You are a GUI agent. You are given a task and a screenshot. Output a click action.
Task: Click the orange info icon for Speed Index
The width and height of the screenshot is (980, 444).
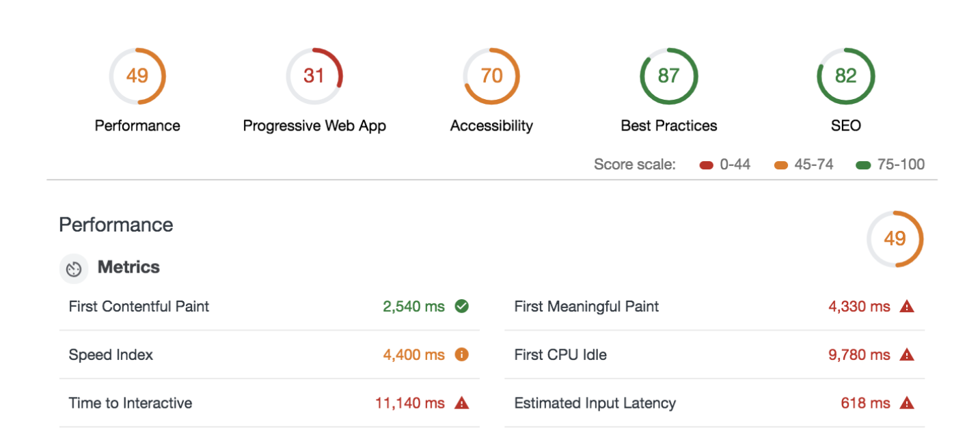click(x=462, y=355)
